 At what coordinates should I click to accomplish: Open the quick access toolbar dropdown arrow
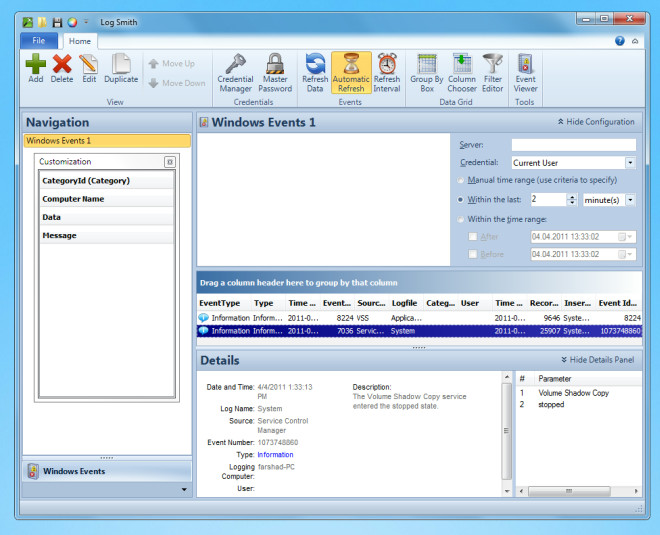point(86,21)
